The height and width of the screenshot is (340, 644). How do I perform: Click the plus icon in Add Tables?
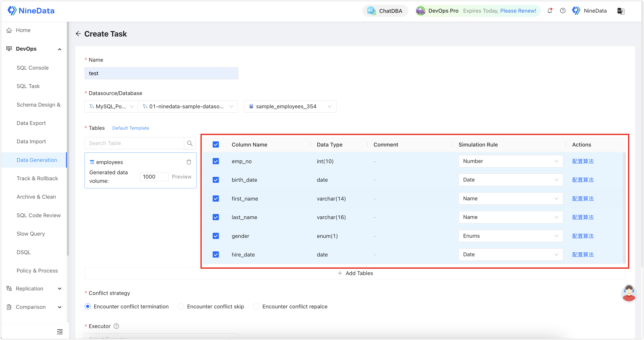[340, 273]
